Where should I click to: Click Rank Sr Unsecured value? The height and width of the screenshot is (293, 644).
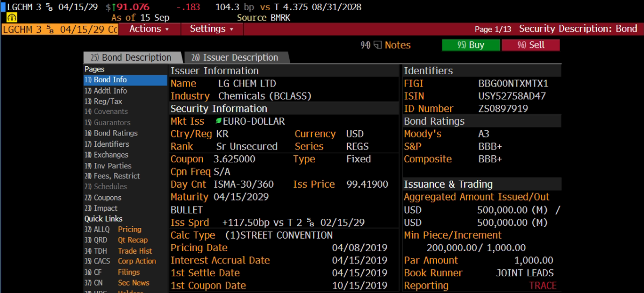(x=247, y=146)
